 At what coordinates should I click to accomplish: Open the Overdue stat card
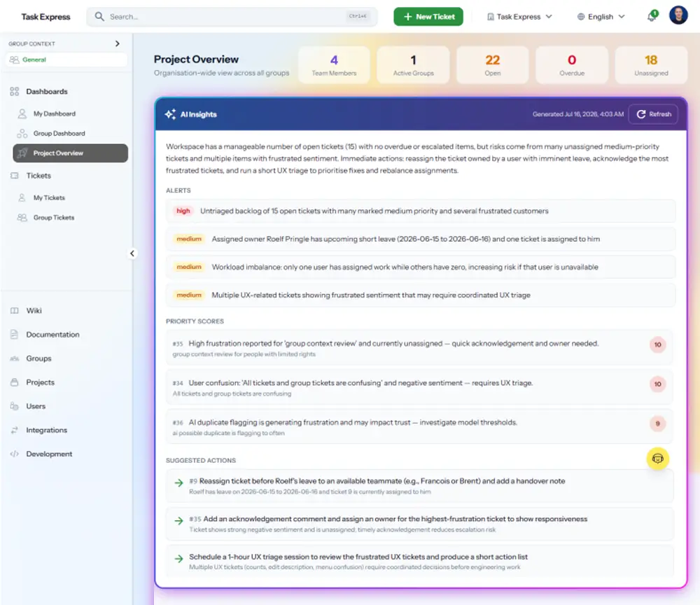(572, 65)
